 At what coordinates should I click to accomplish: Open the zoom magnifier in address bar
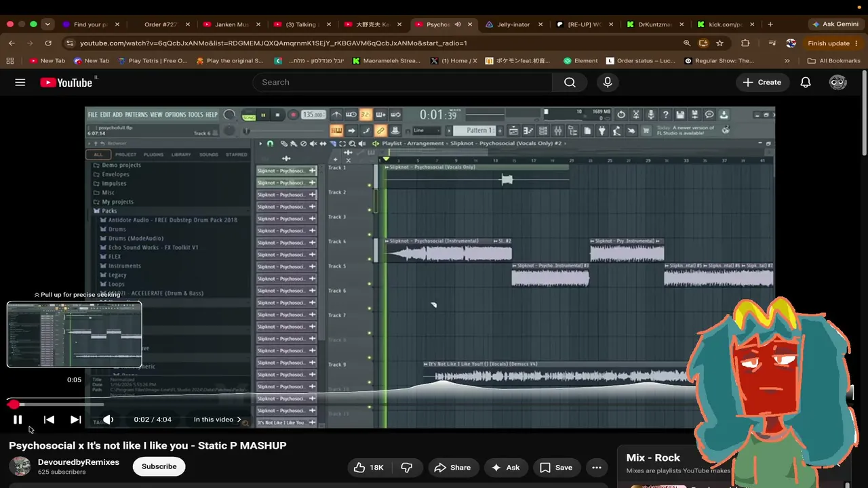tap(687, 43)
